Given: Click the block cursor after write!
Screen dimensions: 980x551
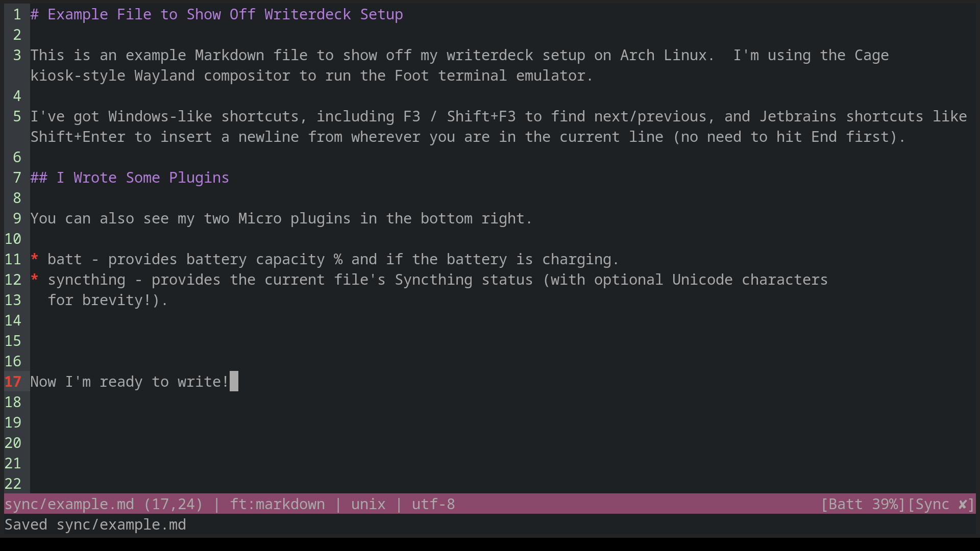Looking at the screenshot, I should pos(234,382).
